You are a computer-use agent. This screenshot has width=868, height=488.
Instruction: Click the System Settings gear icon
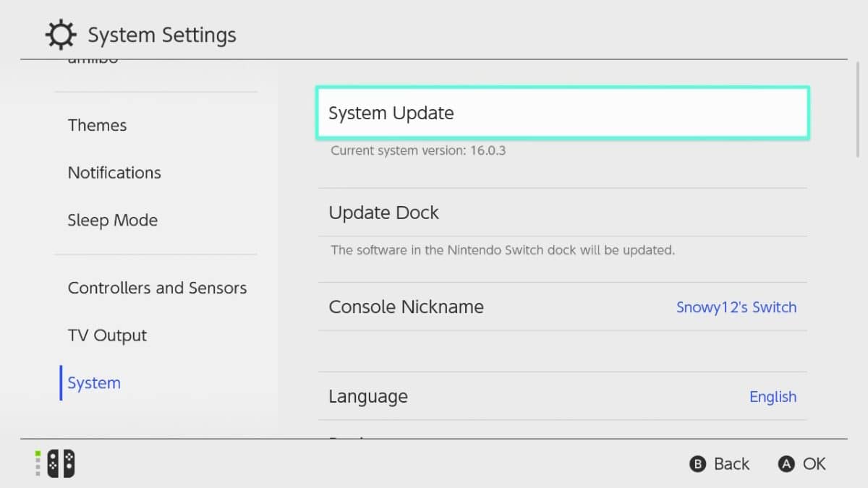[x=61, y=33]
